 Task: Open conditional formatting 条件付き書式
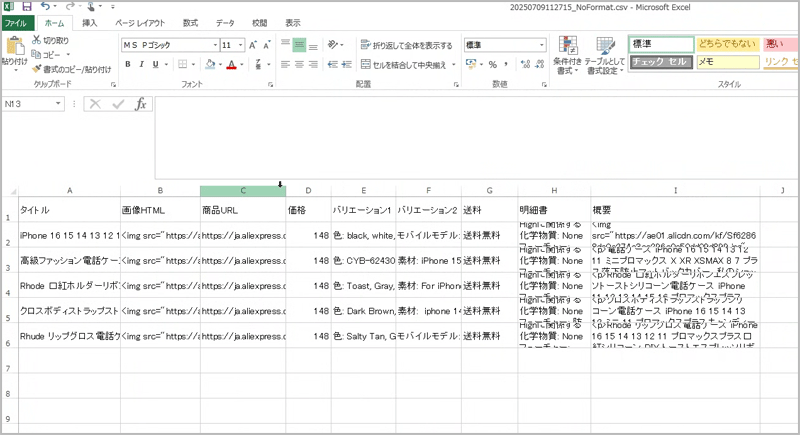pyautogui.click(x=567, y=55)
